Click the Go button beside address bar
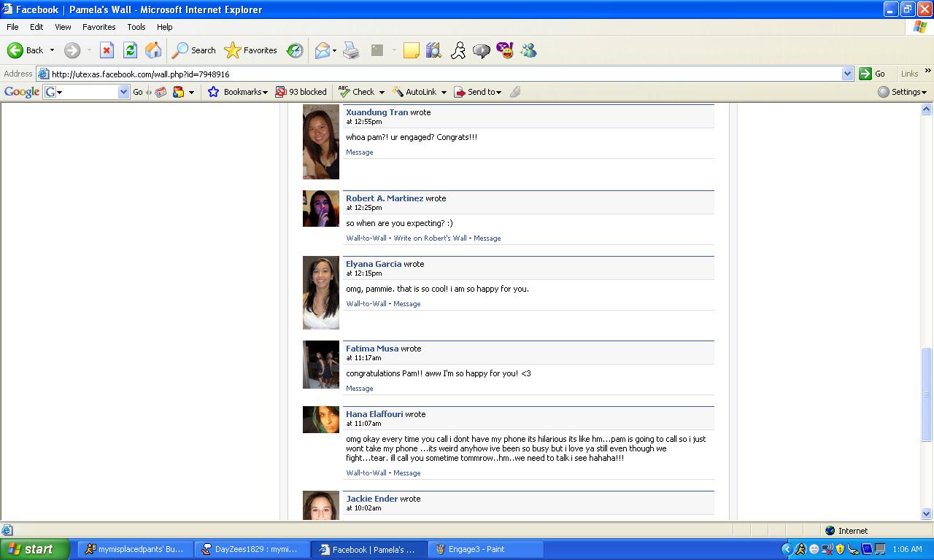Image resolution: width=934 pixels, height=560 pixels. [x=872, y=74]
